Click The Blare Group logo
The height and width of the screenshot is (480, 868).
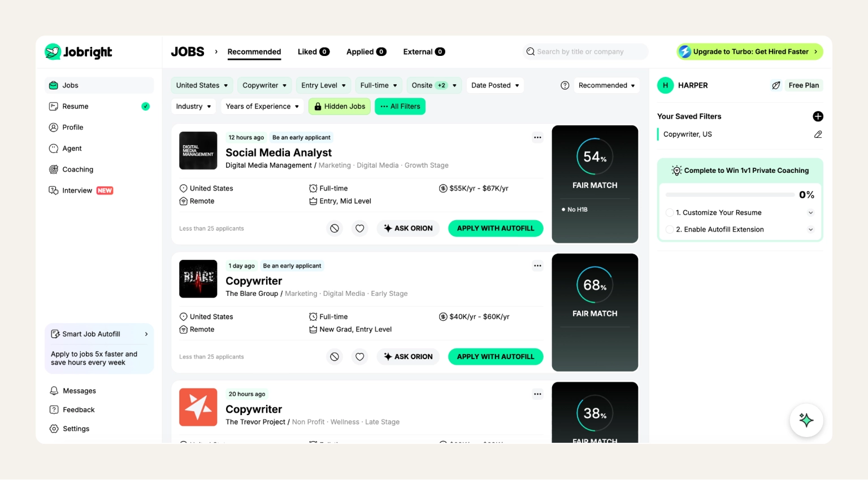(x=198, y=279)
